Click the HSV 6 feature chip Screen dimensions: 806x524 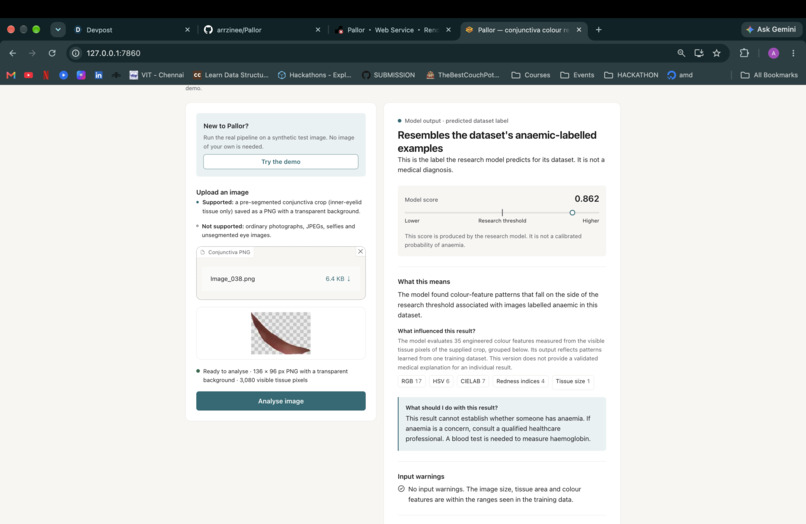(x=441, y=381)
